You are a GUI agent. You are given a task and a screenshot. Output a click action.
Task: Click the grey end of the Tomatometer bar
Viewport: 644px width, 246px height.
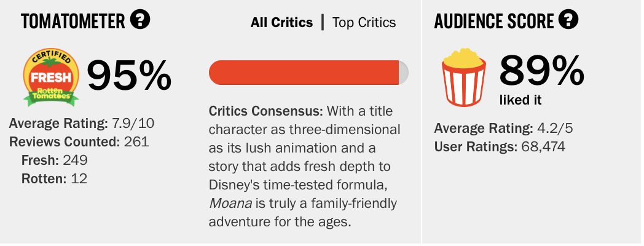pyautogui.click(x=404, y=73)
